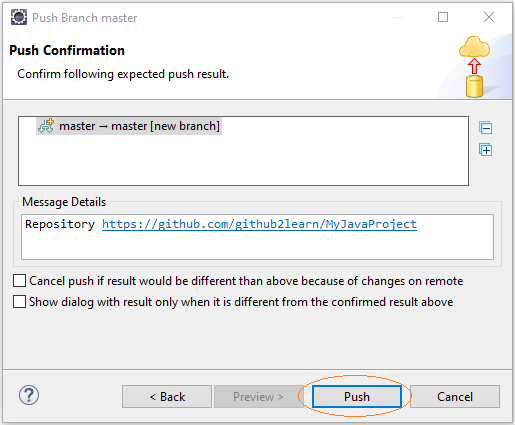Viewport: 515px width, 425px height.
Task: Close the Push Branch master dialog
Action: tap(489, 17)
